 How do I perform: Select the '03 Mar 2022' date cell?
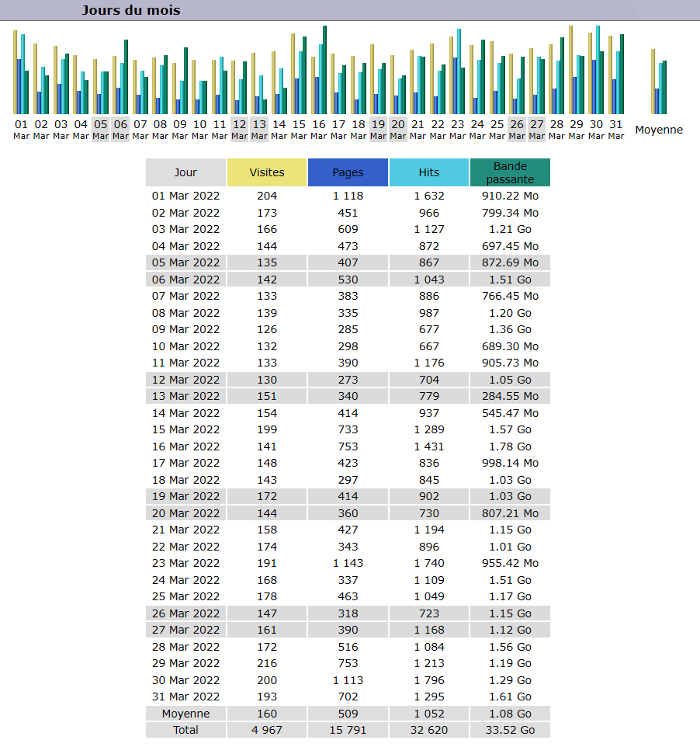pos(185,229)
